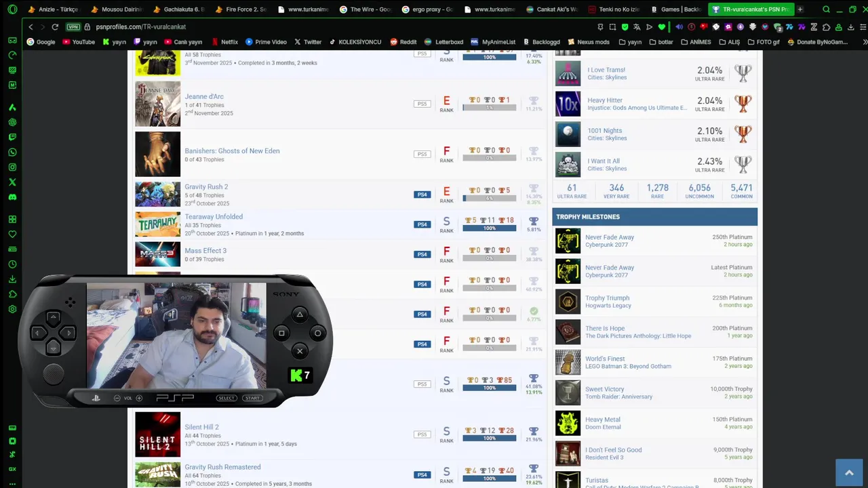Click the scroll-to-top arrow button
The width and height of the screenshot is (868, 488).
848,472
